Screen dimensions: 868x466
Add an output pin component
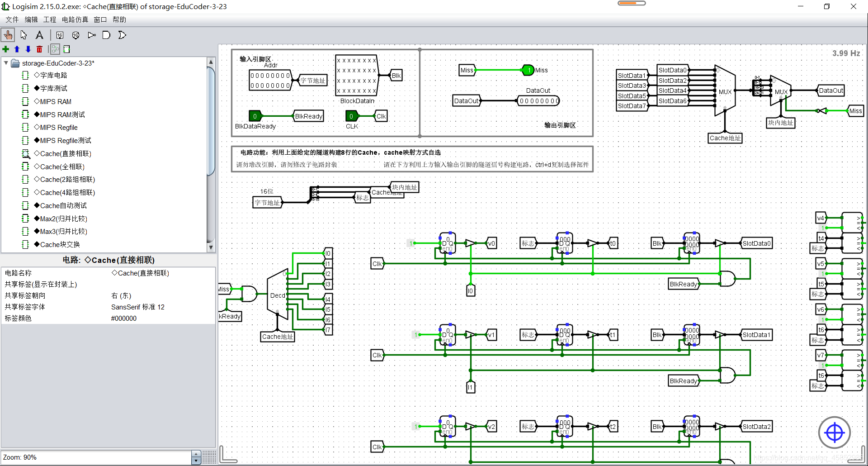75,35
